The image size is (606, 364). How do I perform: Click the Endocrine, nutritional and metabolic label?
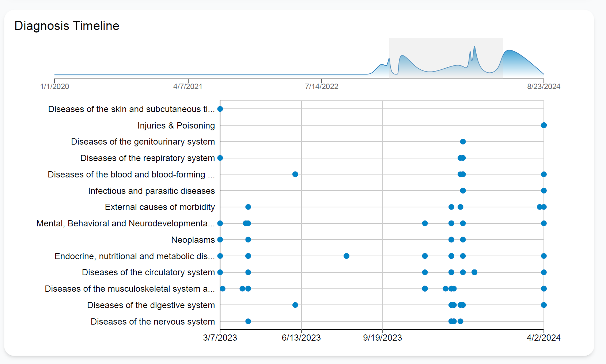tap(135, 256)
